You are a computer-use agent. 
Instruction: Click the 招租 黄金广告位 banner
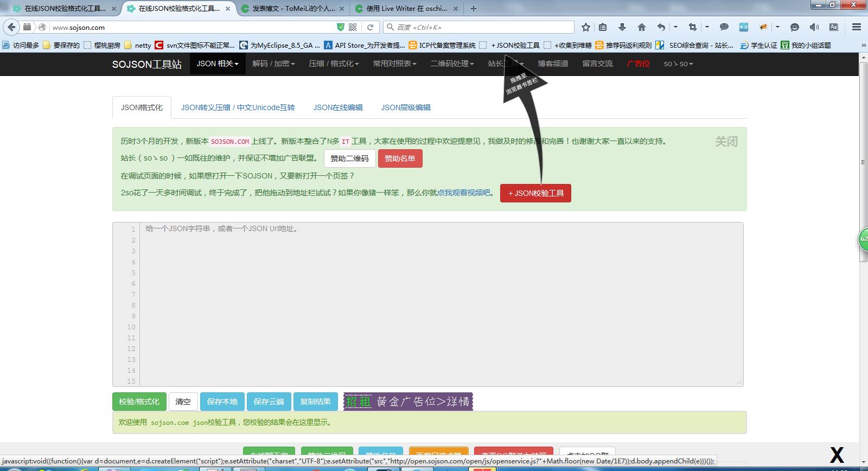(408, 402)
